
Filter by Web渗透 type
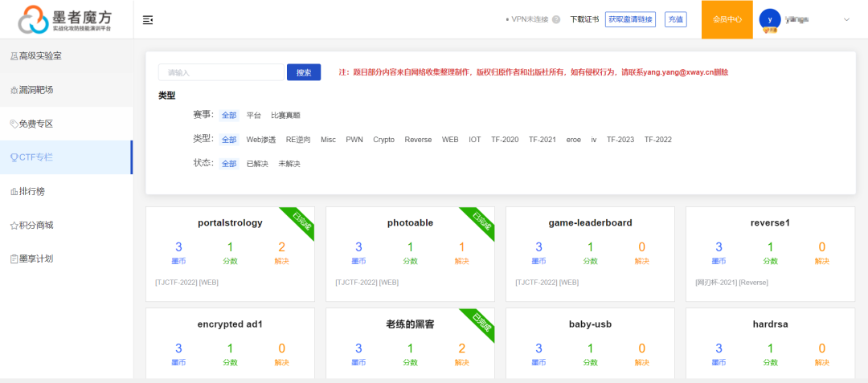pos(260,140)
